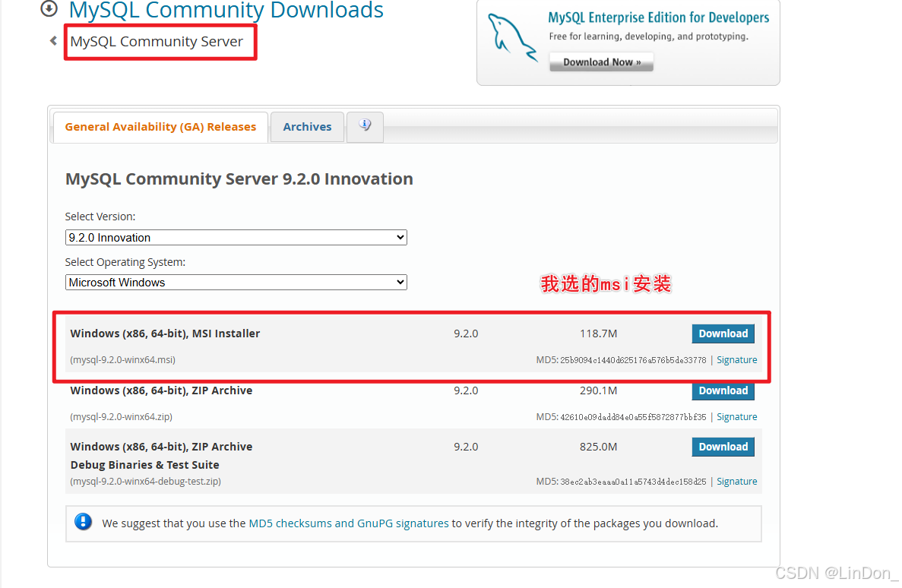Click the Debug Binaries & Test Suite label
The width and height of the screenshot is (902, 588).
[x=145, y=465]
